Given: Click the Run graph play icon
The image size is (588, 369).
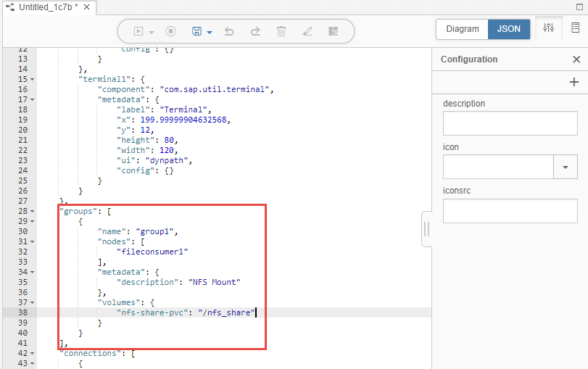Looking at the screenshot, I should click(x=138, y=32).
